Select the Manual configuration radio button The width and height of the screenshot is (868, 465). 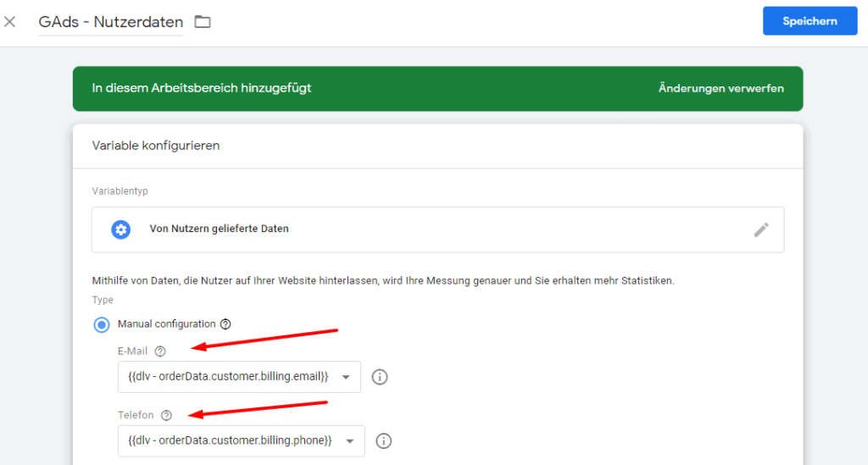point(102,324)
